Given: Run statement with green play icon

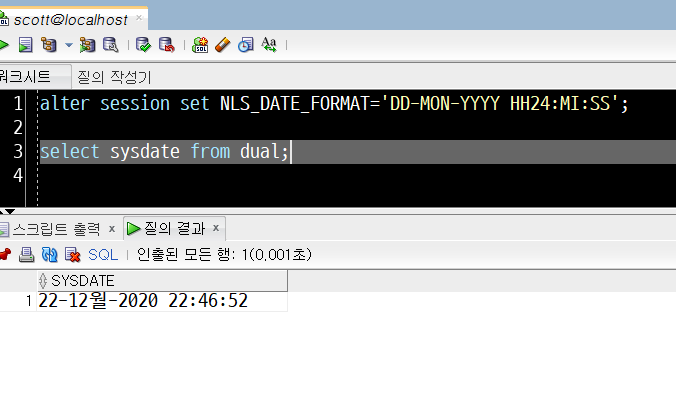Looking at the screenshot, I should click(3, 45).
